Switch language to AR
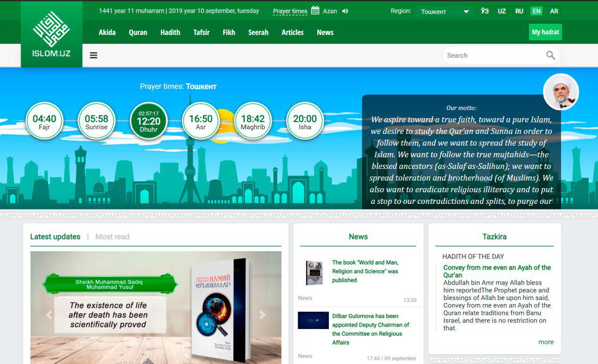 tap(554, 11)
